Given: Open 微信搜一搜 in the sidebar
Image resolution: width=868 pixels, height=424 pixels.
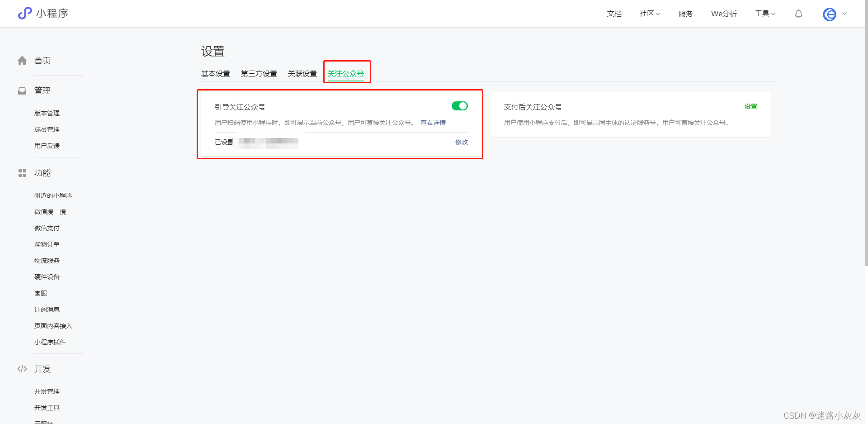Looking at the screenshot, I should pyautogui.click(x=50, y=212).
